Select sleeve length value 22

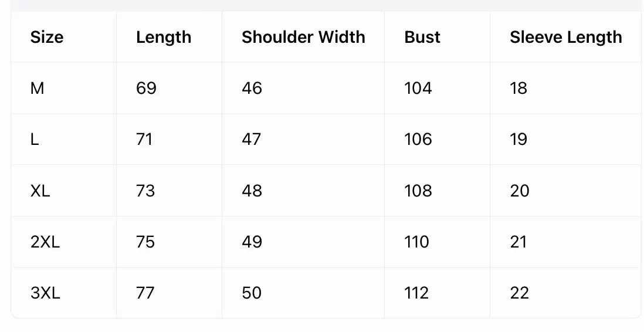click(x=519, y=293)
